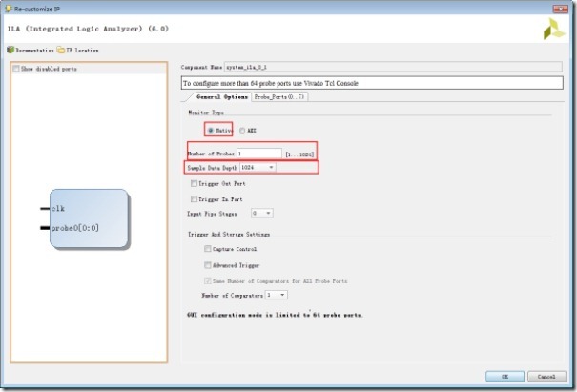This screenshot has height=392, width=577.
Task: Click the Xilinx logo in the header
Action: [x=554, y=29]
